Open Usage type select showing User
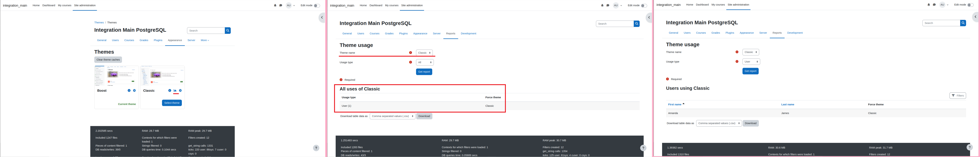 751,62
